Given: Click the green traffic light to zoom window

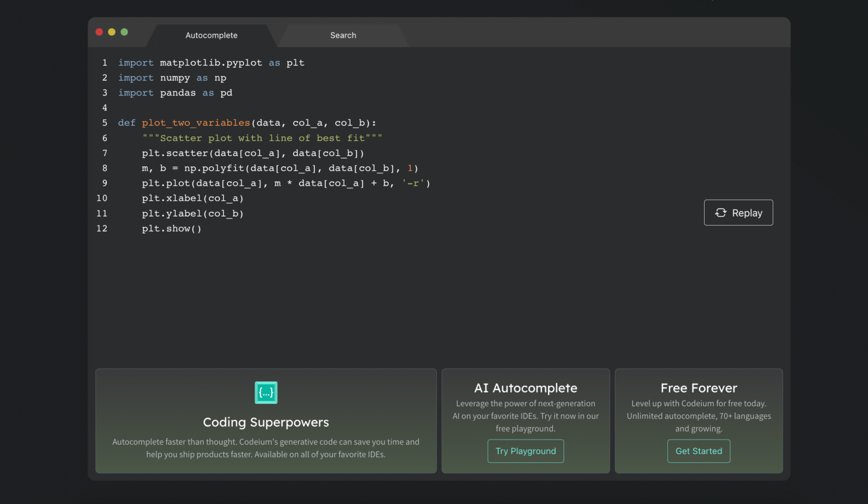Looking at the screenshot, I should pyautogui.click(x=124, y=32).
